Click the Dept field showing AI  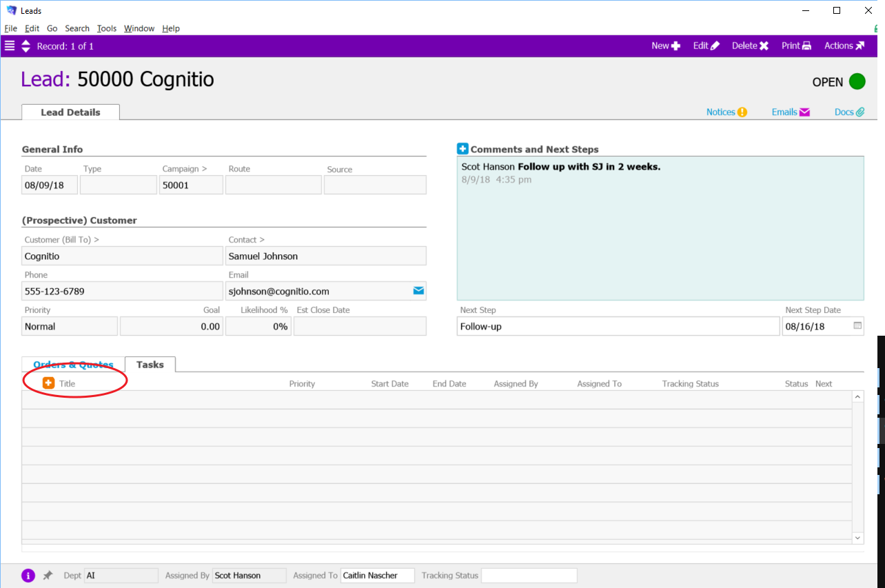(x=121, y=576)
